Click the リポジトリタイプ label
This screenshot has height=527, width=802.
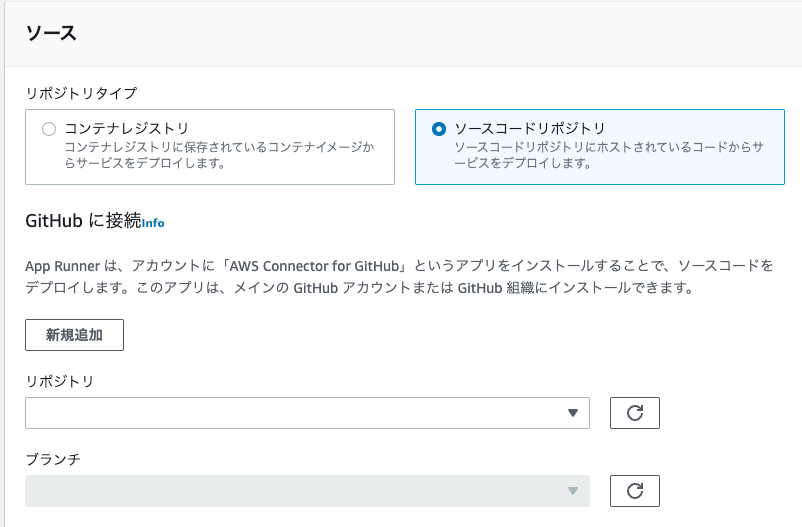point(81,93)
